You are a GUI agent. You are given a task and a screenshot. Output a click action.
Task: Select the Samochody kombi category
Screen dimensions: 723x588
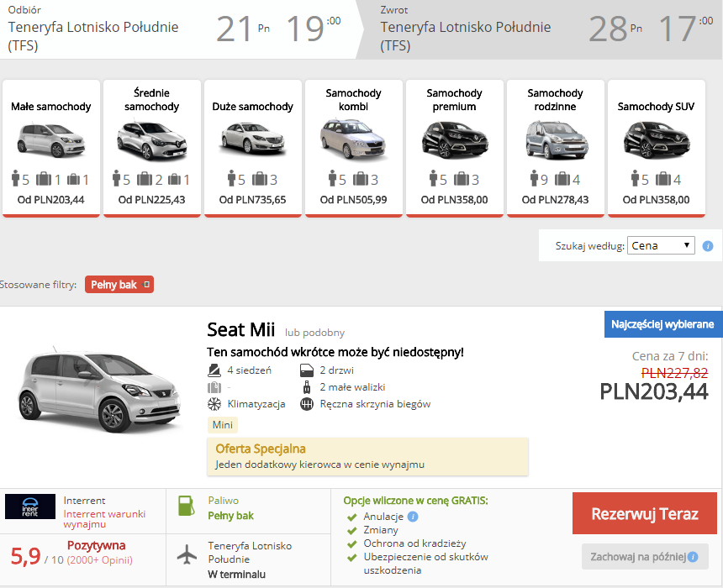[354, 148]
